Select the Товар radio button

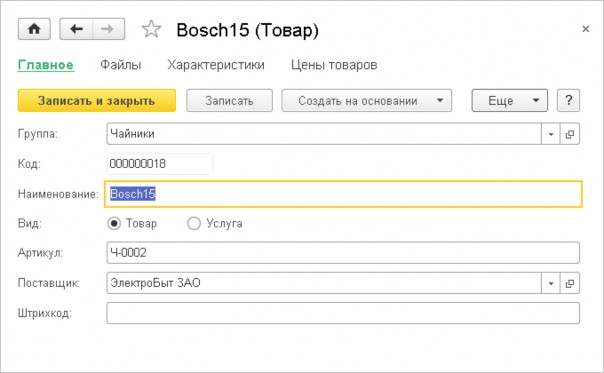[x=114, y=223]
